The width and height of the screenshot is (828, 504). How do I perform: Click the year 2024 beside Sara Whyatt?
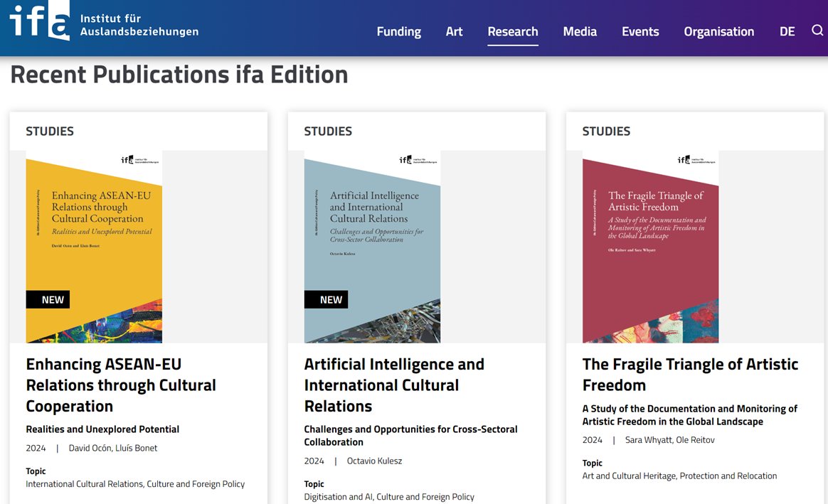coord(593,439)
